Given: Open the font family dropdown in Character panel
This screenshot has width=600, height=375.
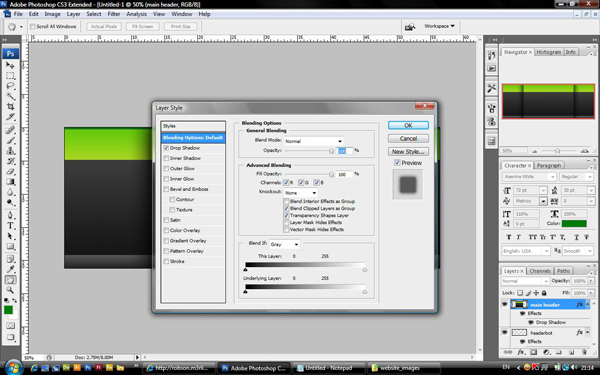Looking at the screenshot, I should [529, 177].
